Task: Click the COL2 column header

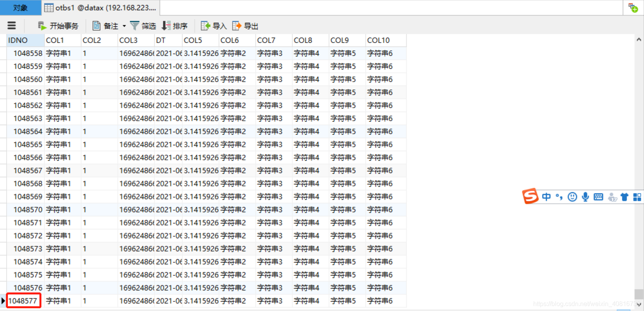Action: coord(99,40)
